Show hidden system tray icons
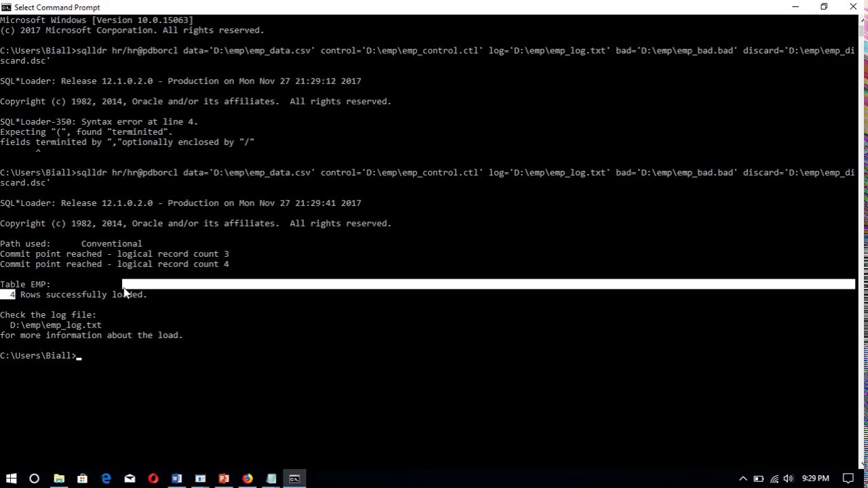Viewport: 868px width, 488px height. click(x=743, y=479)
